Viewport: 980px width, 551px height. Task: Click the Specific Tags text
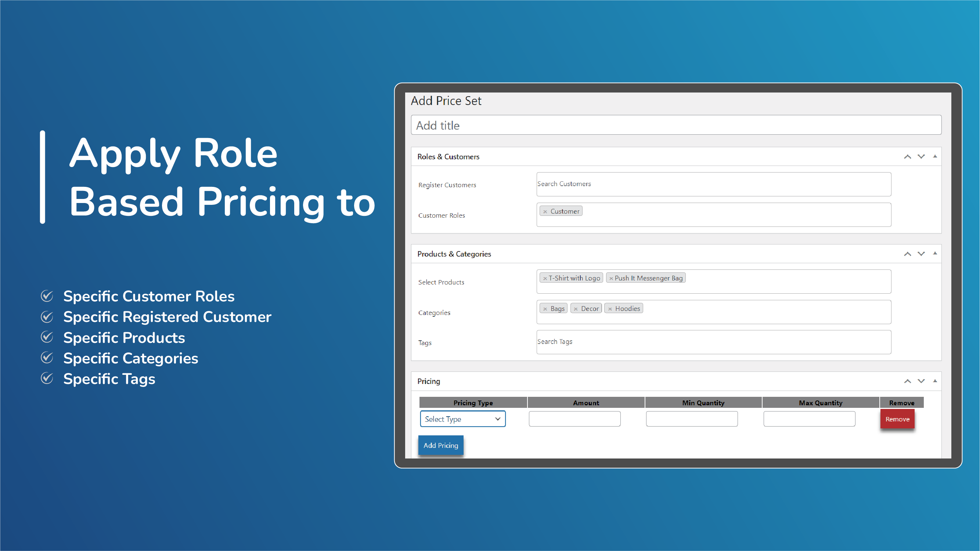point(109,379)
